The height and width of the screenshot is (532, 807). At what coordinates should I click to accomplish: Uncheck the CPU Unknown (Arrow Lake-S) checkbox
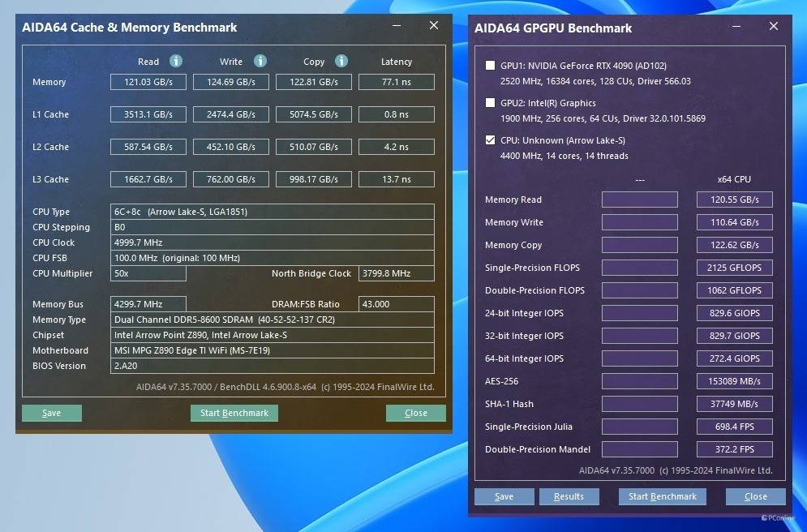pos(490,140)
